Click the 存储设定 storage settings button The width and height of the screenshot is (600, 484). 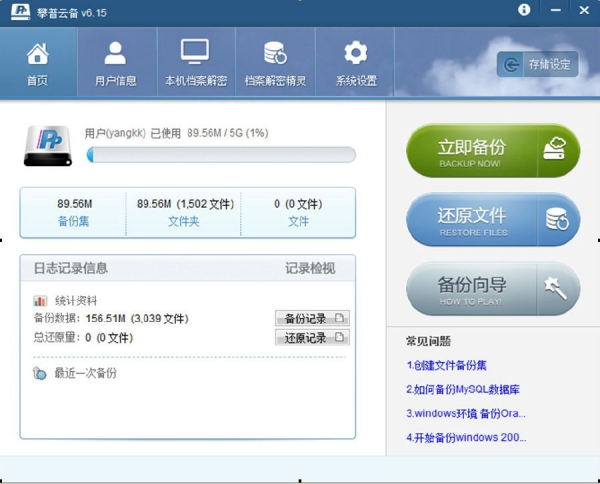(538, 65)
